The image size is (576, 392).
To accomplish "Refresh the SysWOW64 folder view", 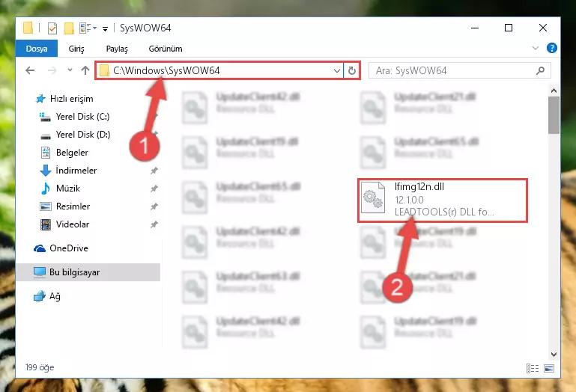I will 352,70.
